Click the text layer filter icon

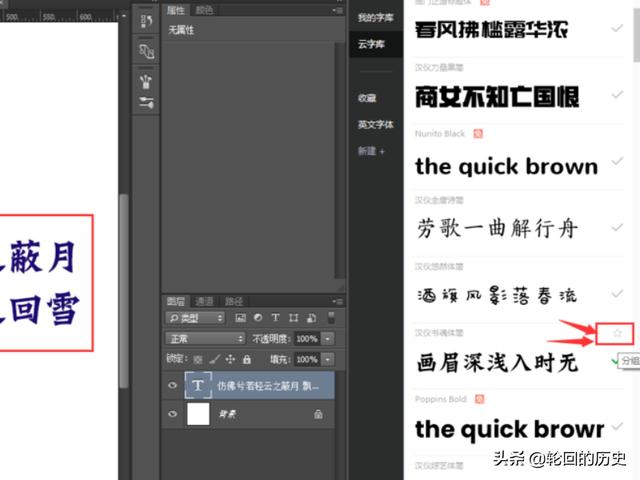(x=275, y=318)
